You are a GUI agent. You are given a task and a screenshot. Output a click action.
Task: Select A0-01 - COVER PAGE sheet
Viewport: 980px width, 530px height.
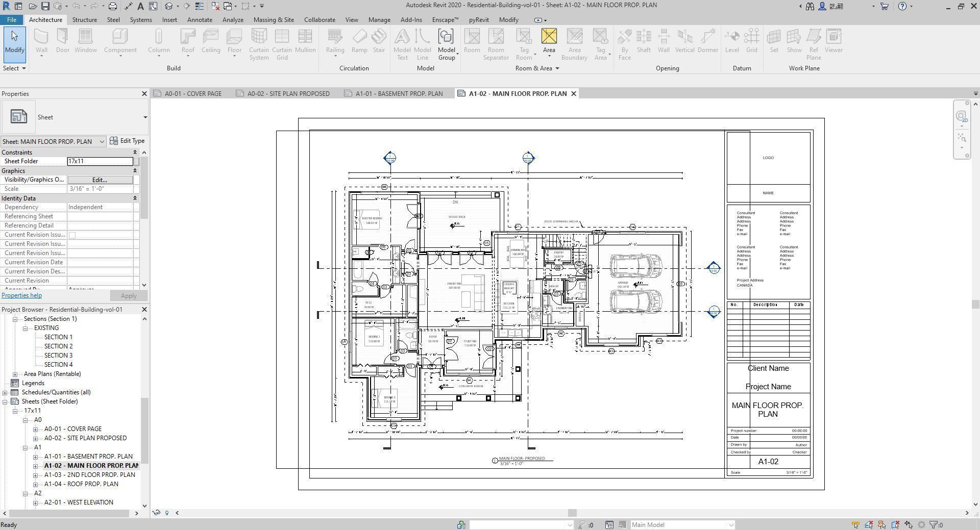click(73, 429)
